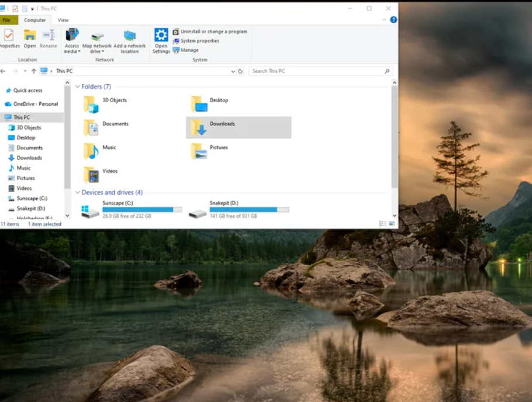
Task: Select the Videos folder icon
Action: (91, 175)
